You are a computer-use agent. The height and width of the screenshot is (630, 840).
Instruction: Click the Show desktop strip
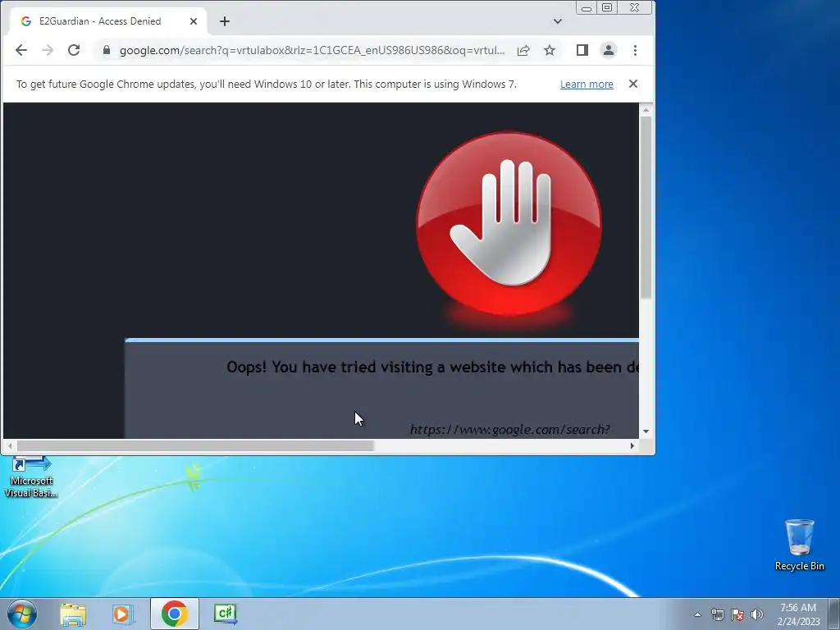pos(834,614)
